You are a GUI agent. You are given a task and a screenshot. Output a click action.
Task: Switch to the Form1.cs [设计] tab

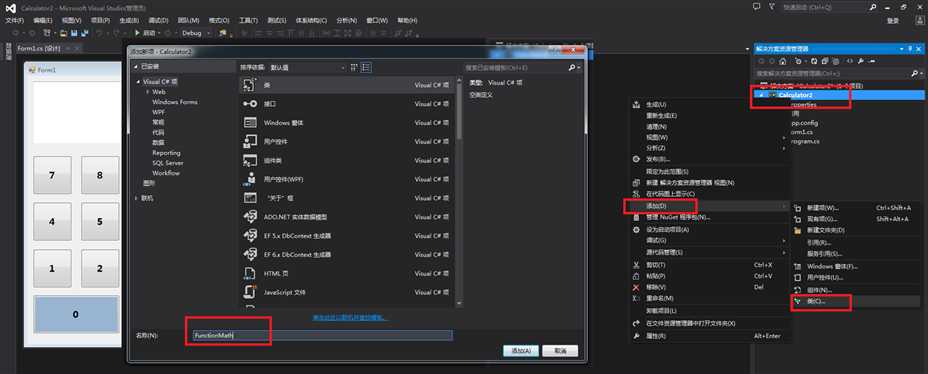click(x=39, y=49)
